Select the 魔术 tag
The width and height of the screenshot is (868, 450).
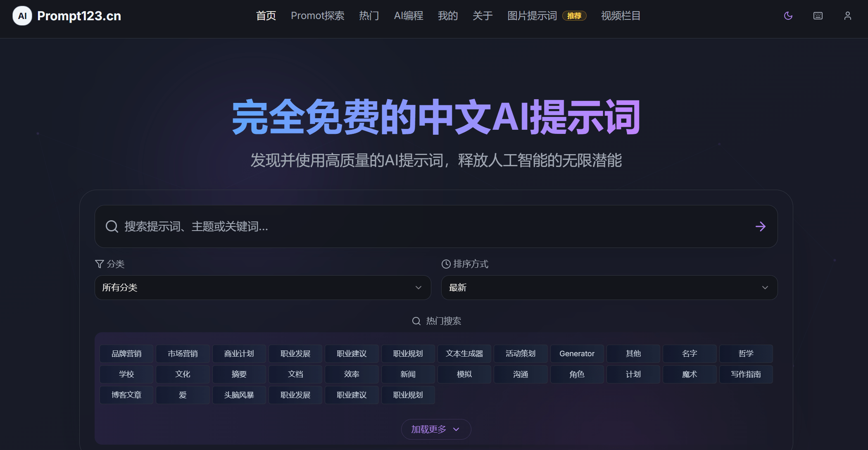pyautogui.click(x=690, y=374)
